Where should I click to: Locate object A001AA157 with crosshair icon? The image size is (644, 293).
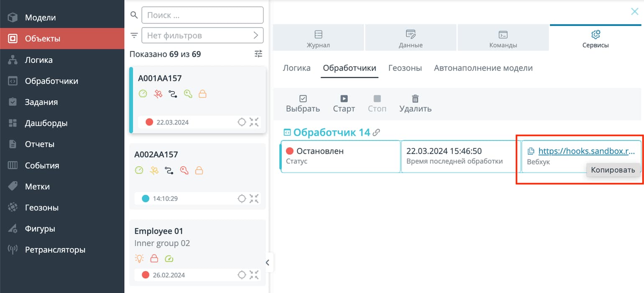(241, 122)
